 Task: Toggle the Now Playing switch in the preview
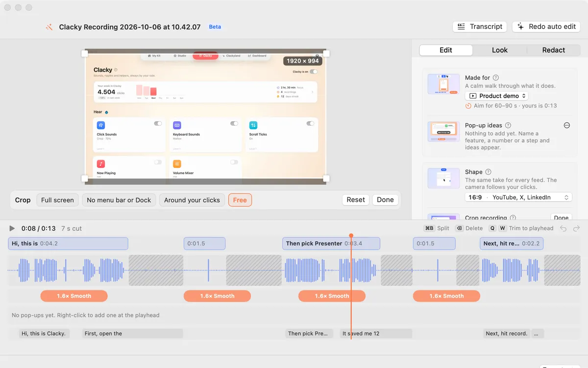158,162
